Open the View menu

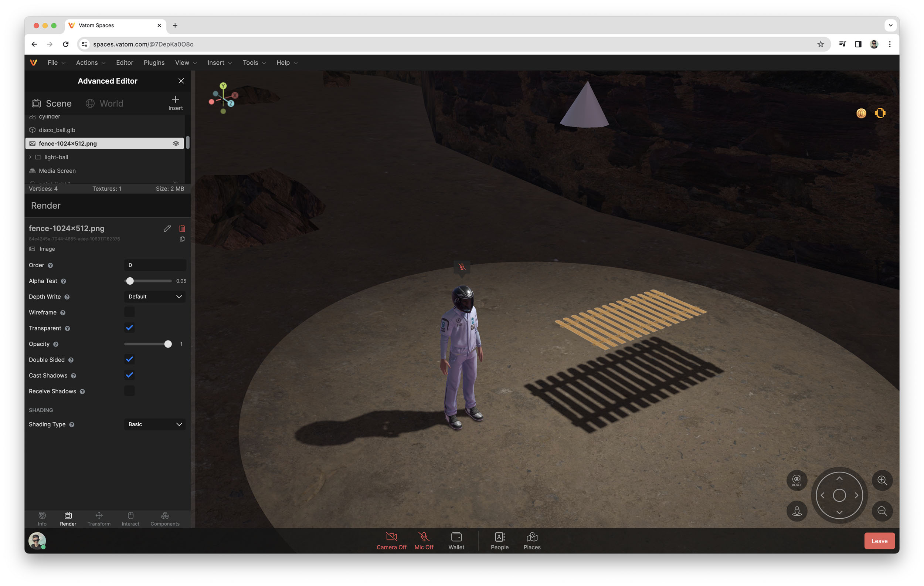click(186, 62)
